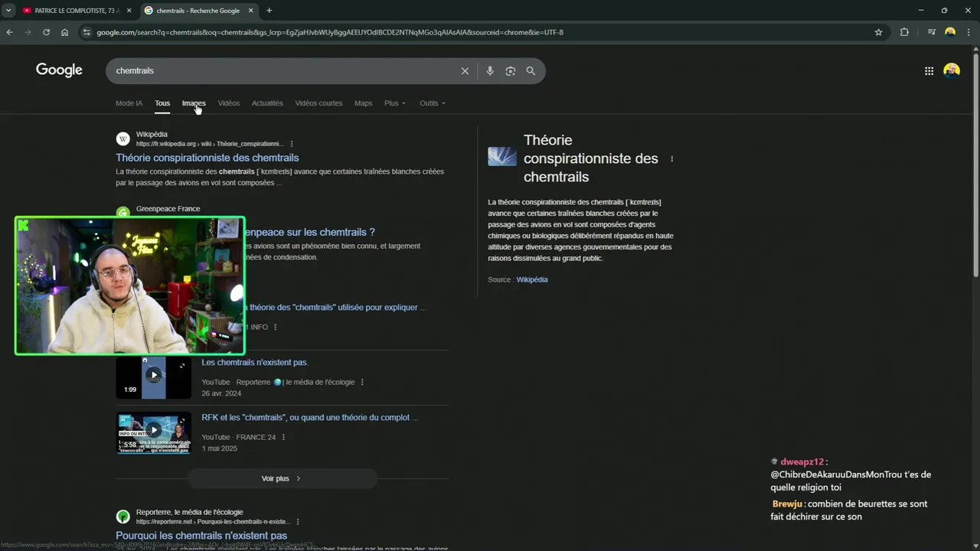This screenshot has height=551, width=980.
Task: Expand the Plus filter dropdown
Action: coord(395,103)
